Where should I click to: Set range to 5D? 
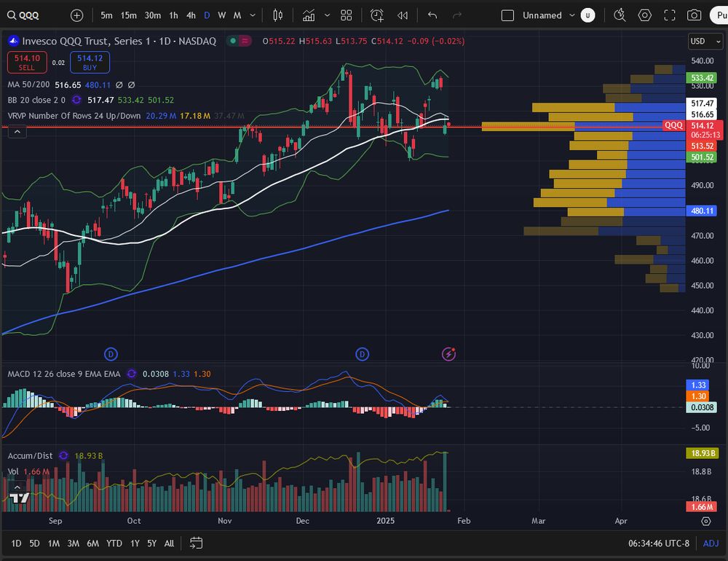[34, 544]
